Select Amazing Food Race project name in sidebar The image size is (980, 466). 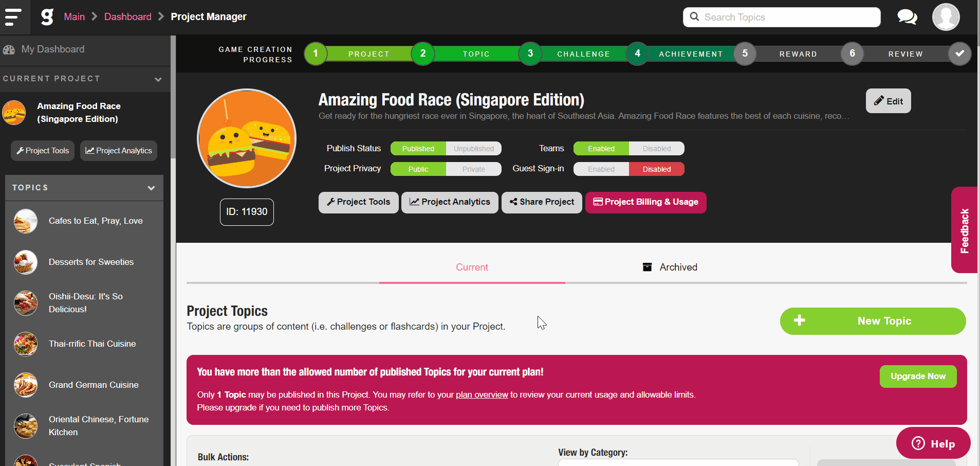(x=79, y=112)
